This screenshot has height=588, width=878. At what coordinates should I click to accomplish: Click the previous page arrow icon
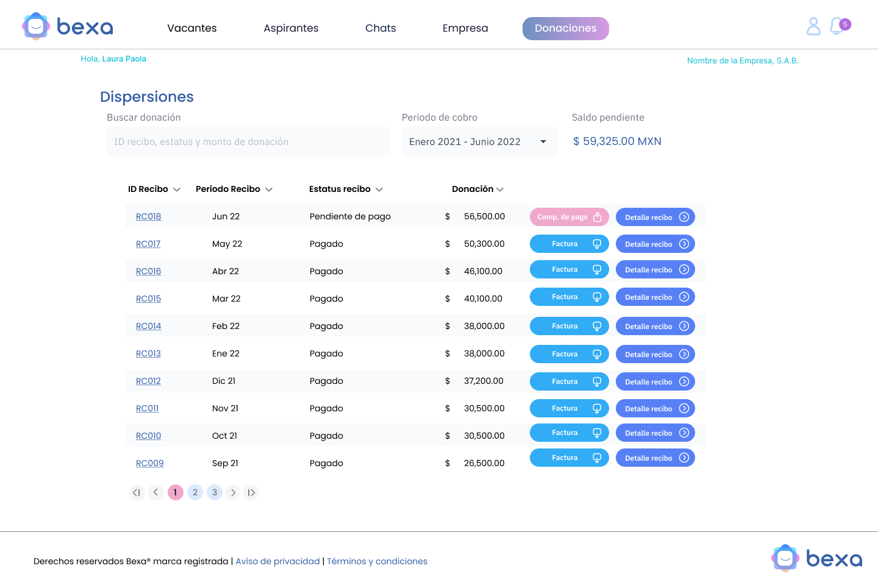(155, 492)
